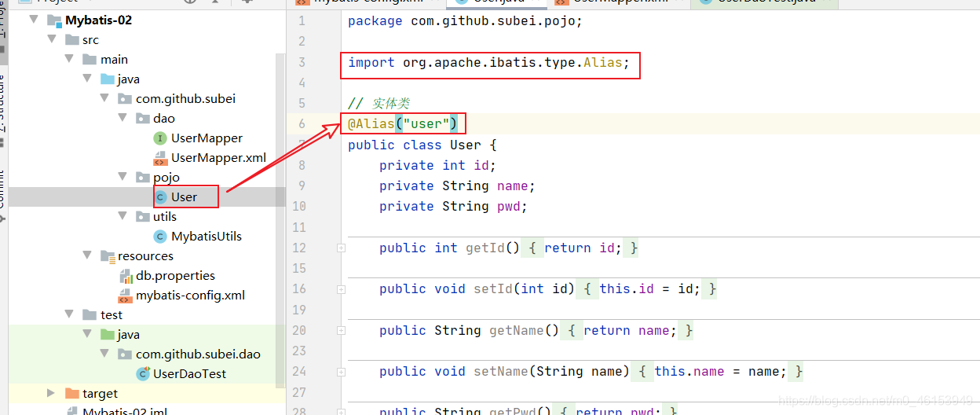
Task: Click the UserDaoTest class icon
Action: pos(143,373)
